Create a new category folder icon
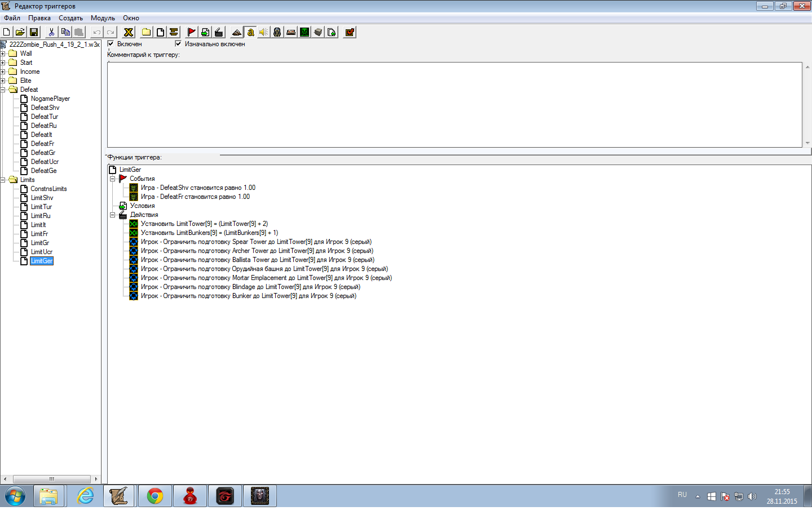This screenshot has height=524, width=812. (147, 32)
